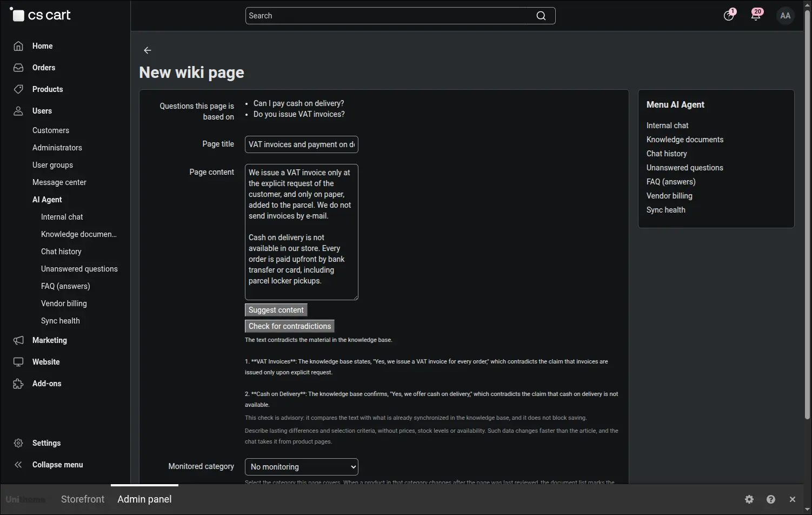Open the AA user avatar menu

[786, 16]
